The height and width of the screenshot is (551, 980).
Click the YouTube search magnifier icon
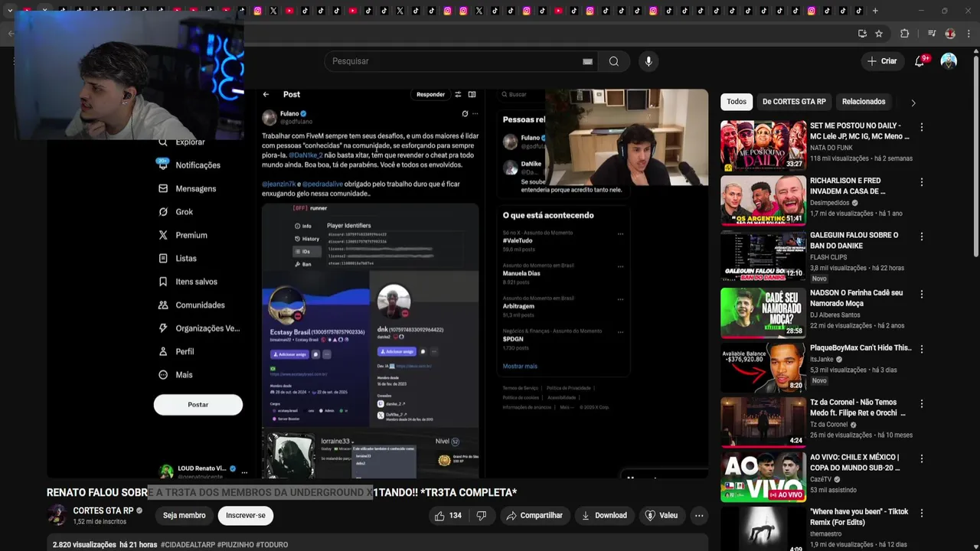[613, 61]
